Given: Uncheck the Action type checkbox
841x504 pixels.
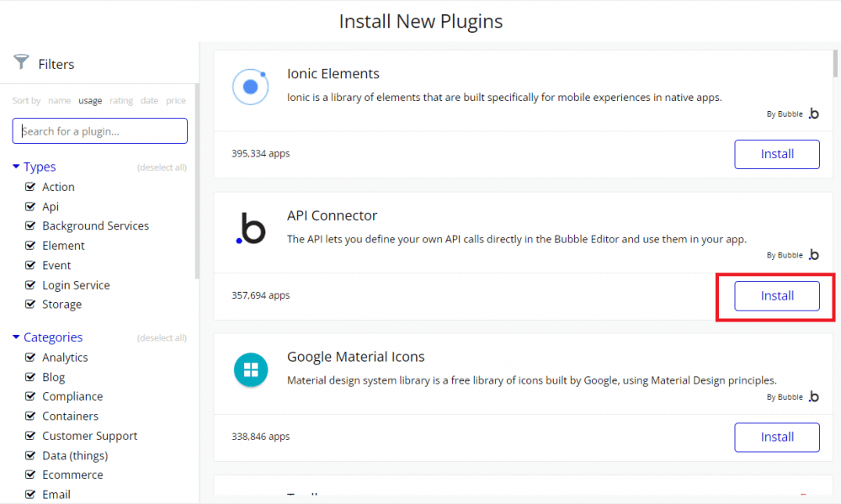Looking at the screenshot, I should click(30, 187).
